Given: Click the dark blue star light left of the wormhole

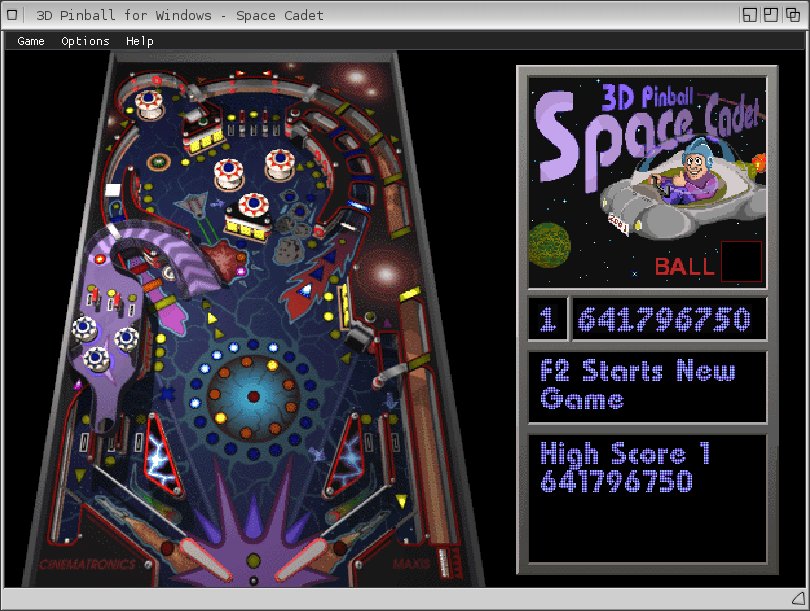Looking at the screenshot, I should [x=166, y=395].
